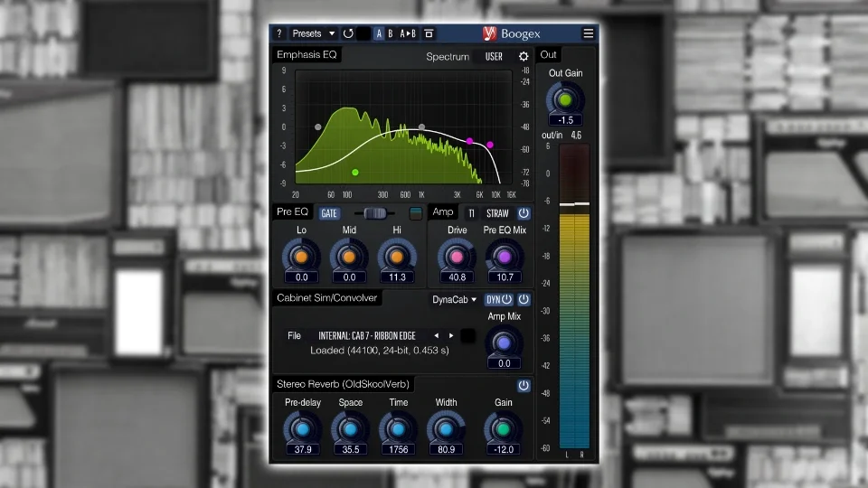Viewport: 868px width, 488px height.
Task: Copy A to B button
Action: coord(408,33)
